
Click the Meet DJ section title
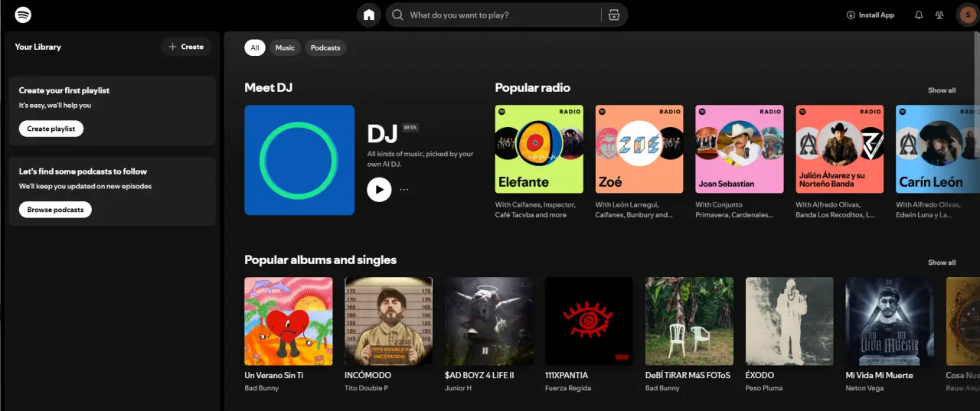click(269, 87)
